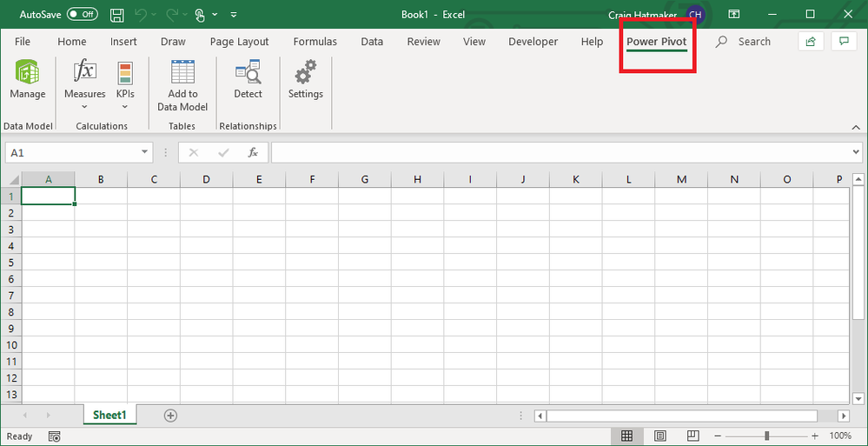Click the Ribbon Display Options icon

tap(733, 15)
